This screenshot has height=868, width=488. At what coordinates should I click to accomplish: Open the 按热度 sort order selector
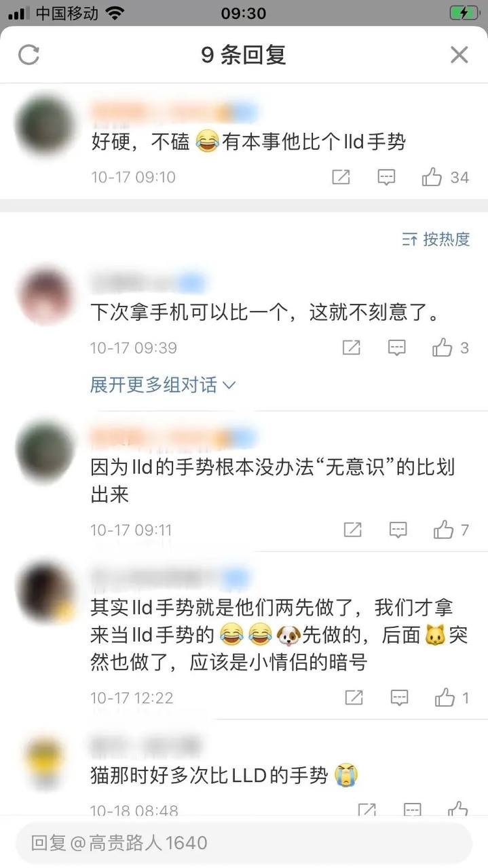(436, 239)
